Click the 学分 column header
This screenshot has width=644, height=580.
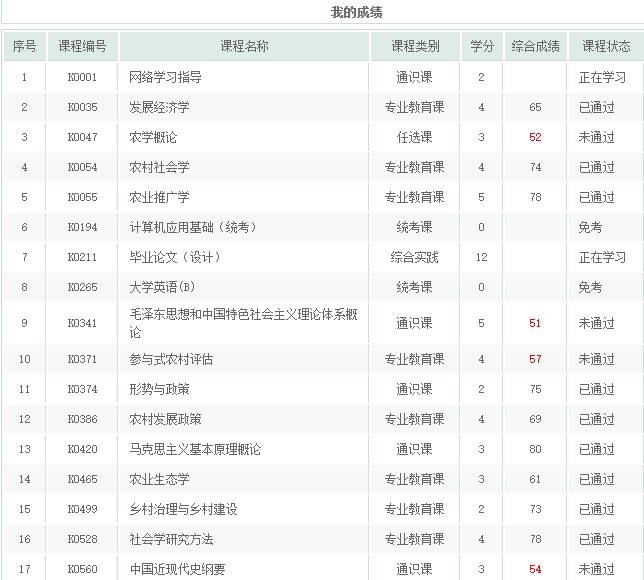[x=482, y=47]
